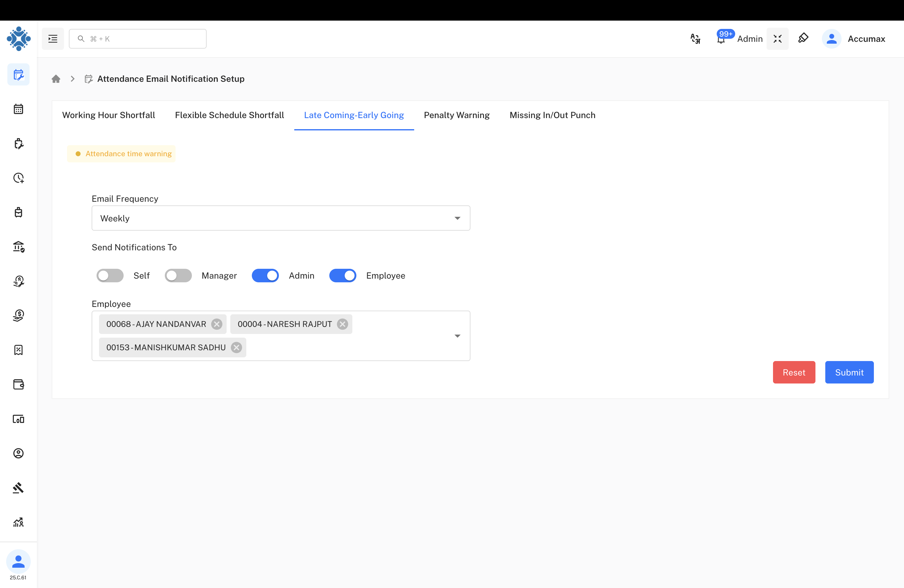
Task: Switch to the Penalty Warning tab
Action: pos(457,115)
